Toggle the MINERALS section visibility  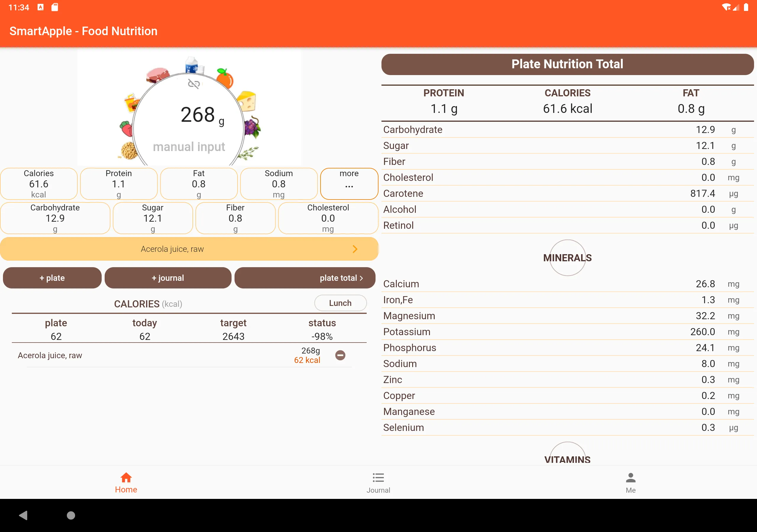(x=567, y=257)
